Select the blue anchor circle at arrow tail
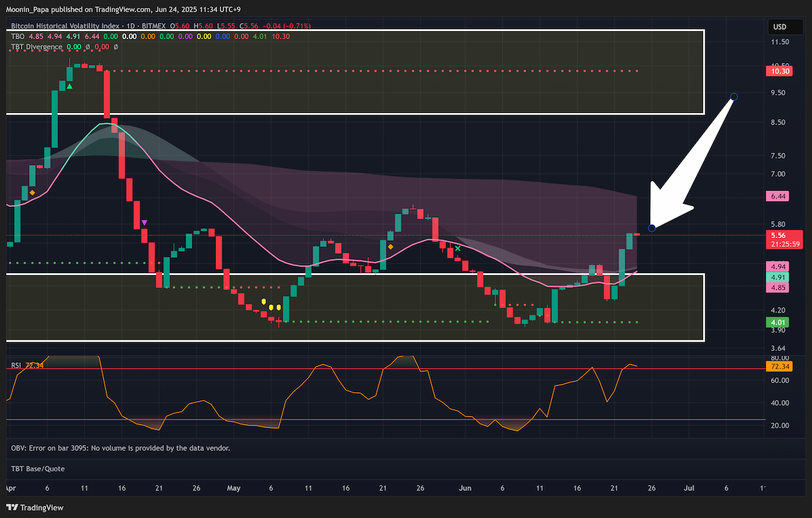Screen dimensions: 812x518 coord(734,97)
